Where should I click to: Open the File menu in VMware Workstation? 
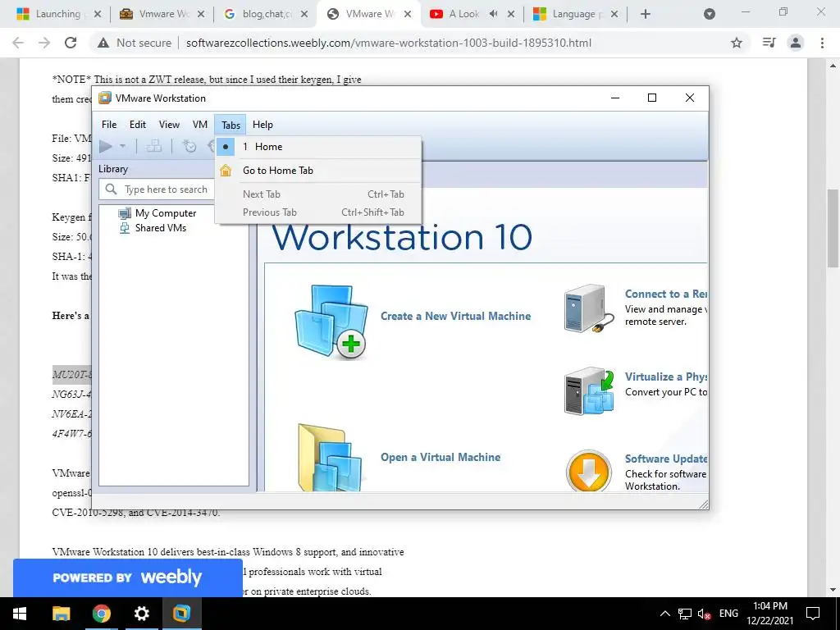point(109,125)
